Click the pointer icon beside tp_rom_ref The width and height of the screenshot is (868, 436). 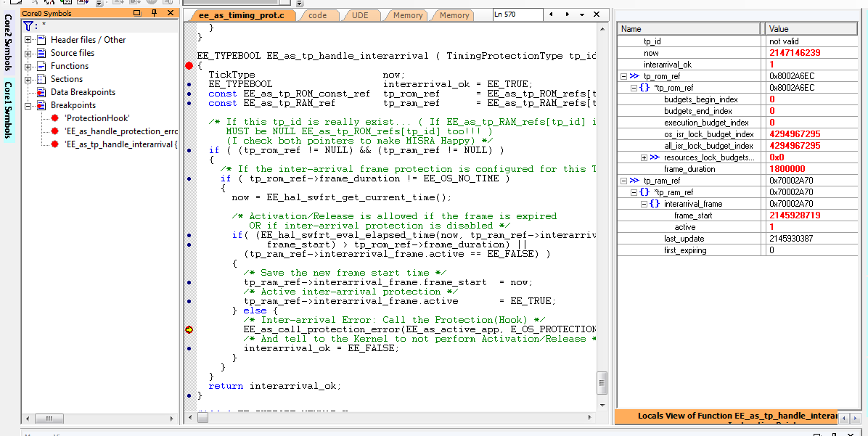(x=634, y=76)
